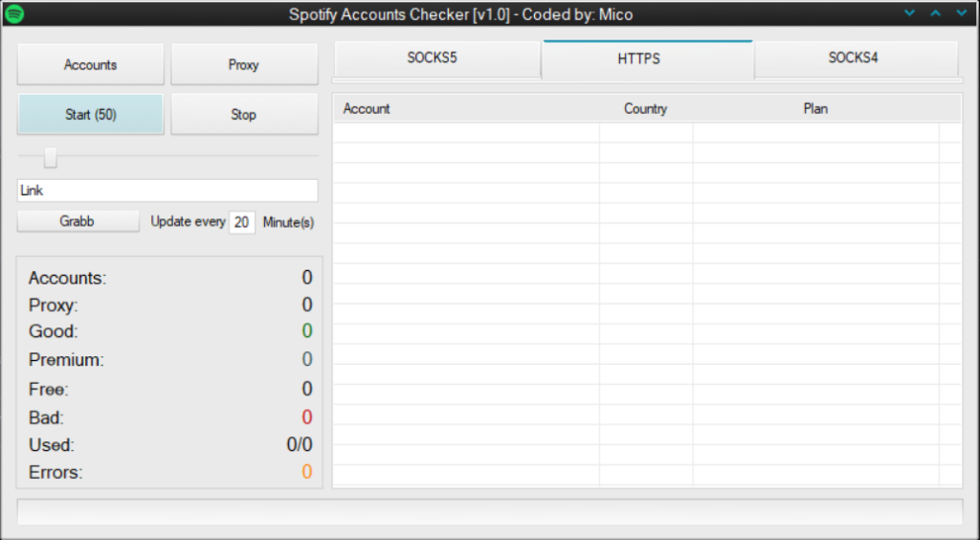Click the Grabb button
This screenshot has width=980, height=540.
click(78, 221)
